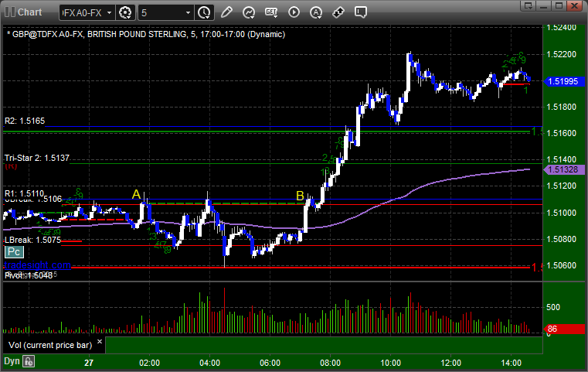
Task: Open the annotation A circle icon
Action: tap(316, 12)
